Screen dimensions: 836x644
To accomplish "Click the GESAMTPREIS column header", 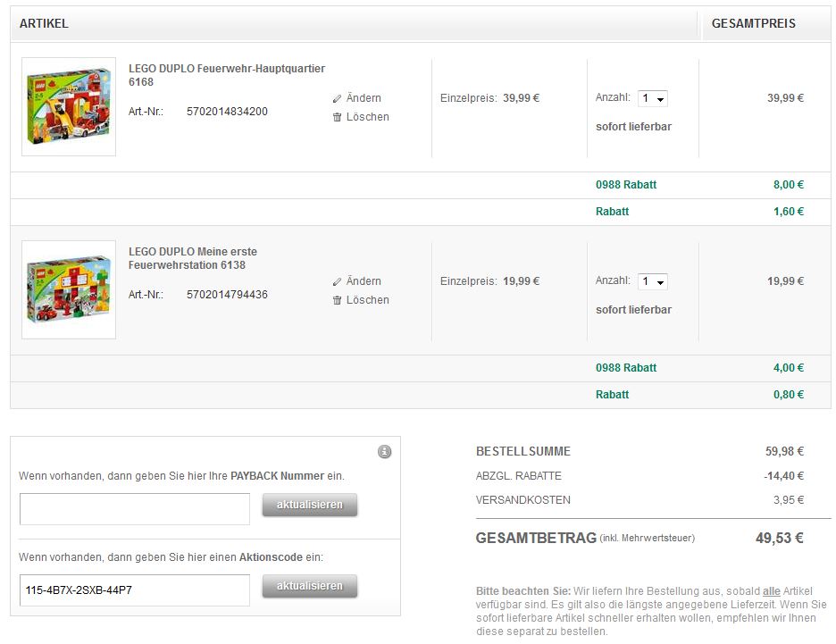I will 753,23.
